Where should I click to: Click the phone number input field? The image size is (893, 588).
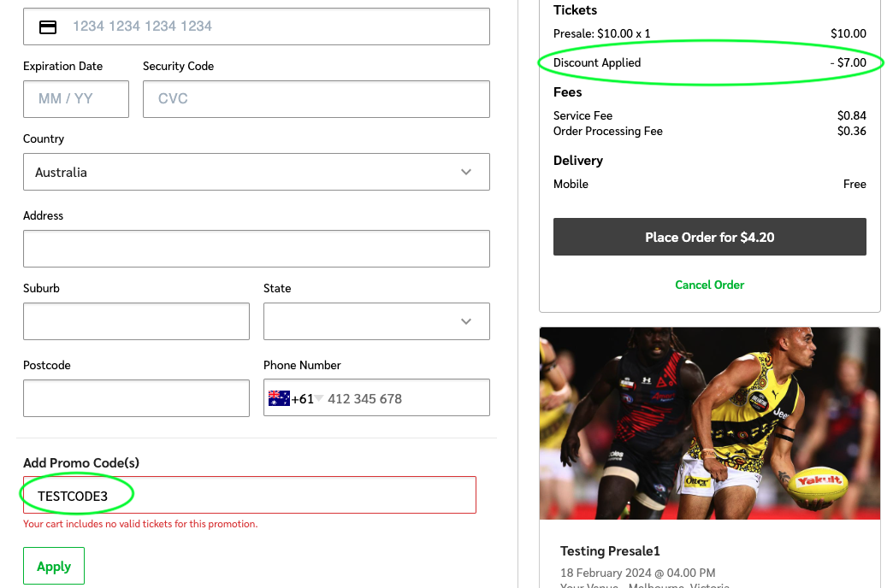point(402,398)
